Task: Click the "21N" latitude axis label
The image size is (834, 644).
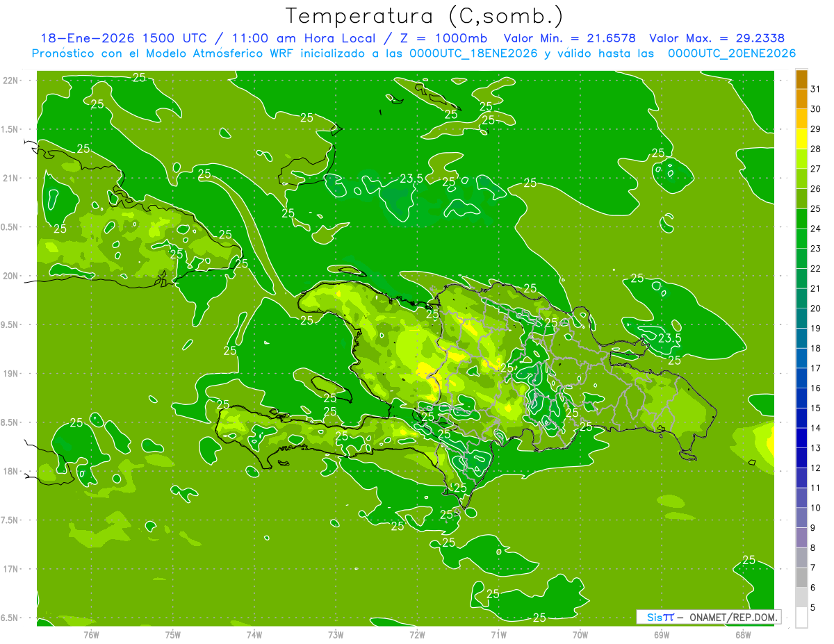Action: click(x=11, y=178)
